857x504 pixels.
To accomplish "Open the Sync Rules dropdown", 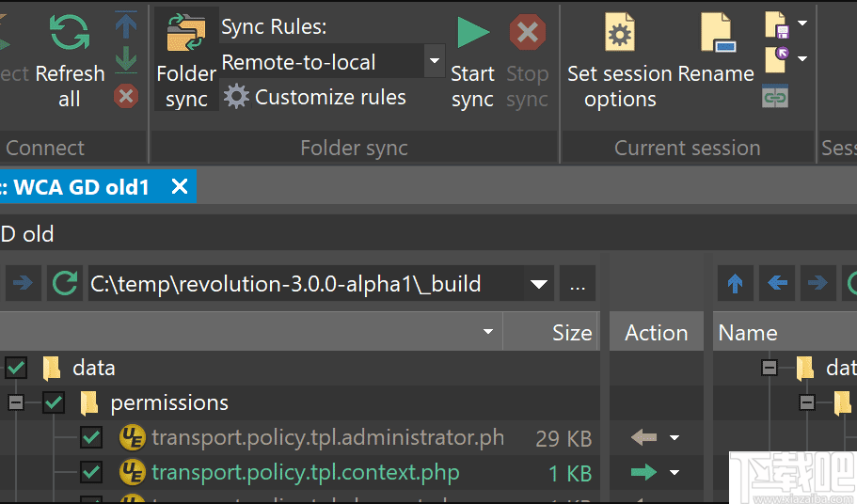I will [x=434, y=62].
